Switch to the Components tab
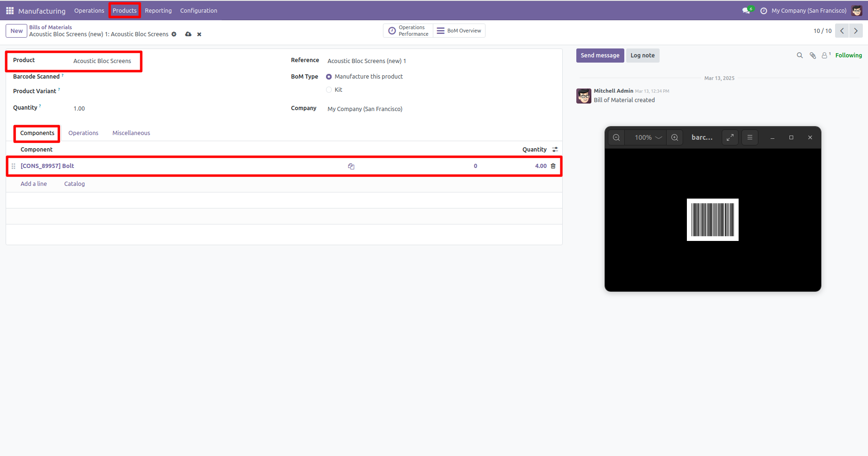868x456 pixels. tap(37, 133)
